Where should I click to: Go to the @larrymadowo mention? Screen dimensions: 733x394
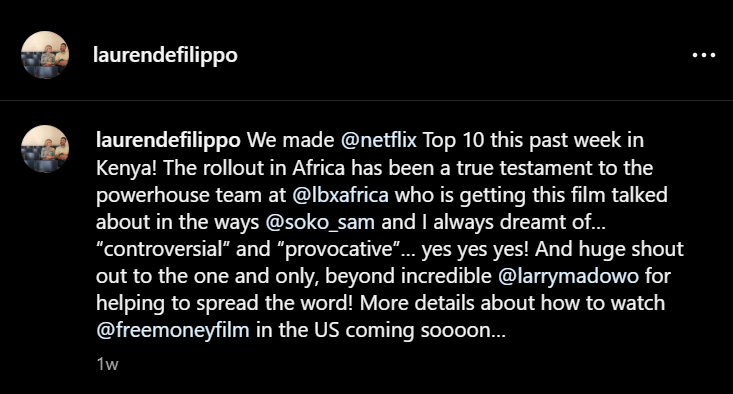568,276
